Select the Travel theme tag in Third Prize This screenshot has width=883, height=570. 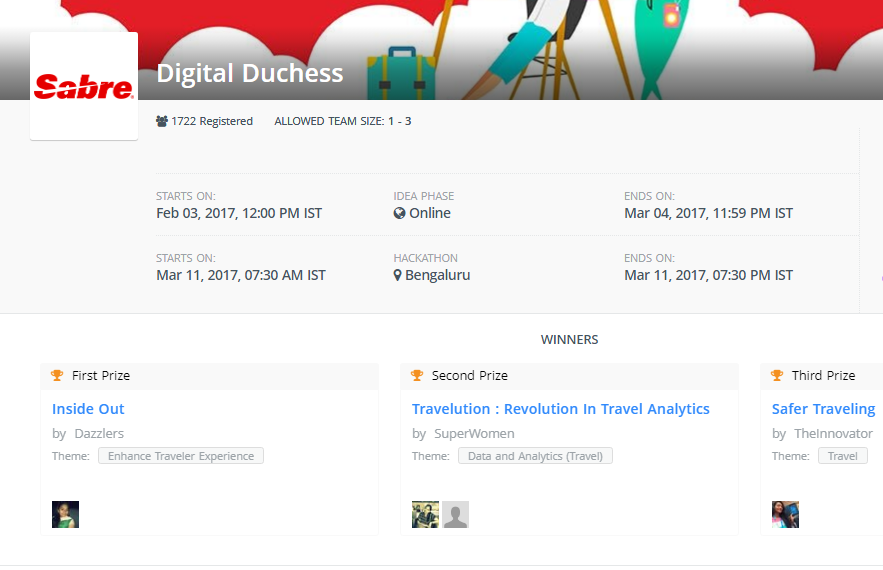(842, 456)
